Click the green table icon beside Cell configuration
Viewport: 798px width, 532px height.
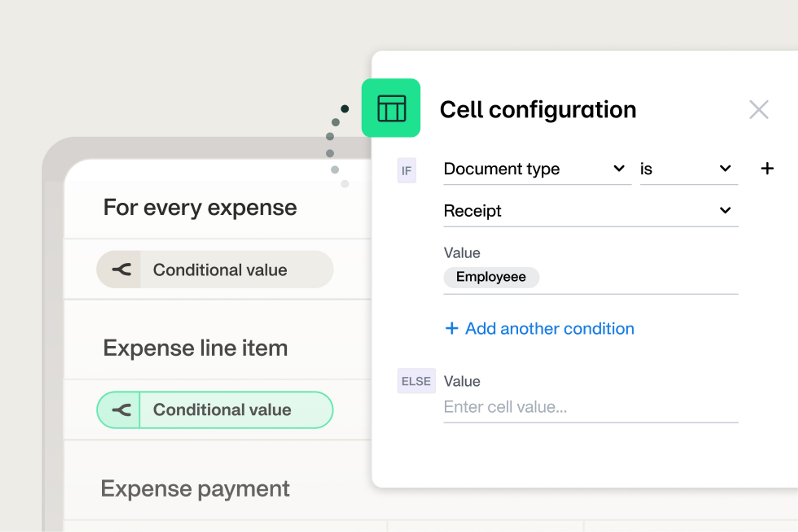point(391,108)
